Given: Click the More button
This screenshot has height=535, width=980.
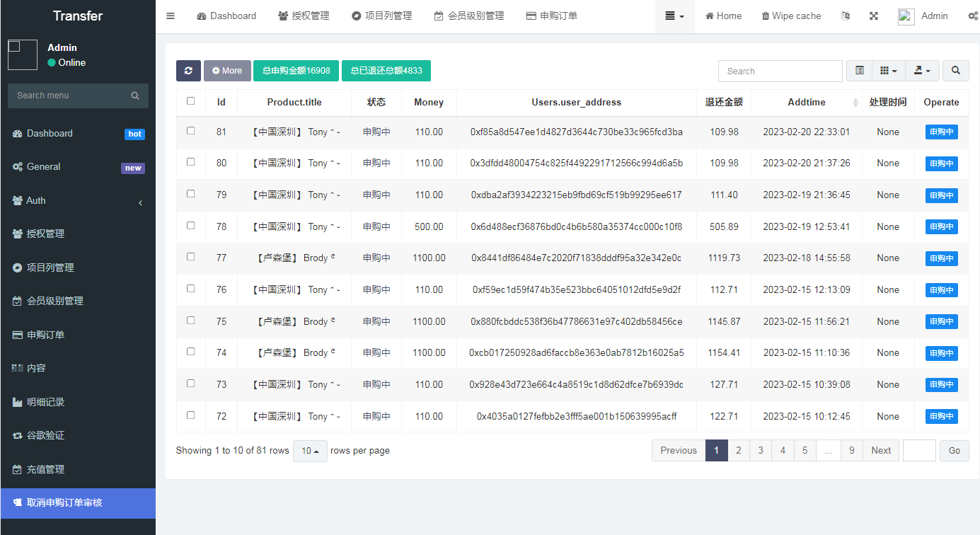Looking at the screenshot, I should 227,71.
